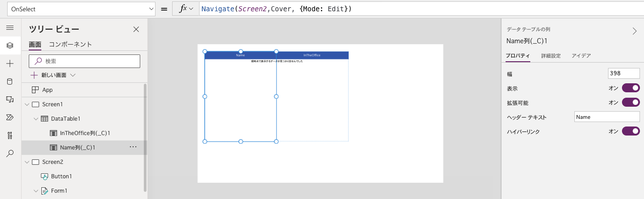Image resolution: width=644 pixels, height=199 pixels.
Task: Click the Name列(_C)1 column icon
Action: [x=53, y=148]
